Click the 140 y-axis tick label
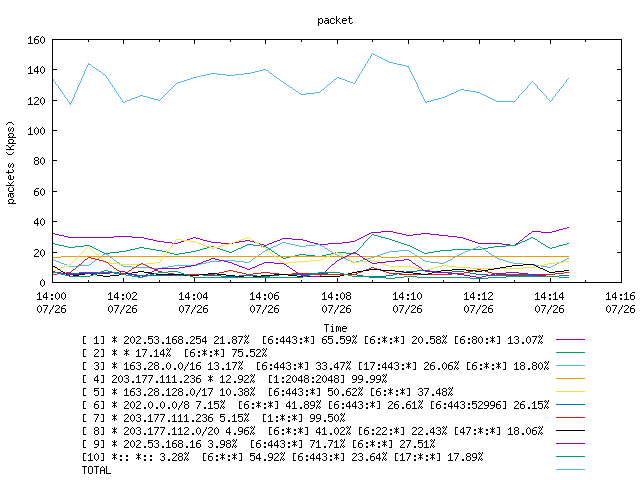The image size is (640, 480). pyautogui.click(x=36, y=70)
